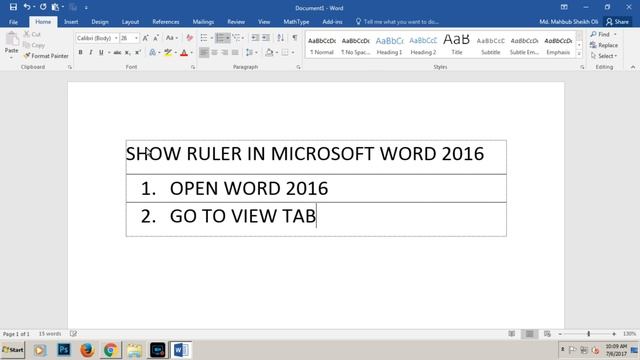The height and width of the screenshot is (360, 640).
Task: Open the font size dropdown
Action: pyautogui.click(x=136, y=38)
